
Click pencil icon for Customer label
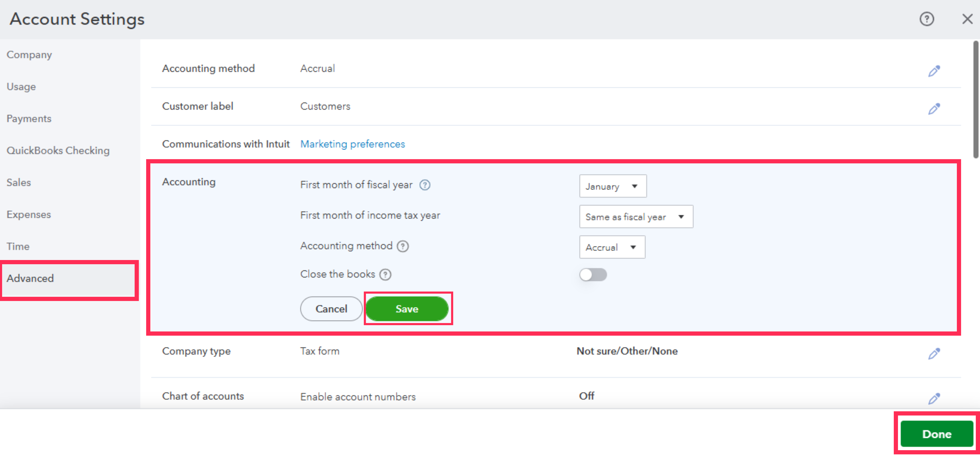(933, 109)
